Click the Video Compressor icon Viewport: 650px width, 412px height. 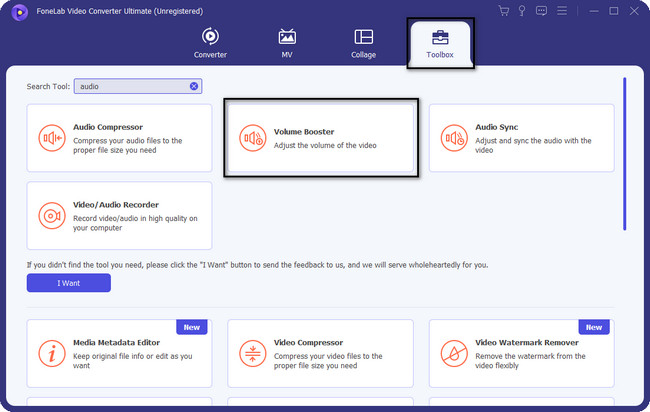(x=253, y=354)
